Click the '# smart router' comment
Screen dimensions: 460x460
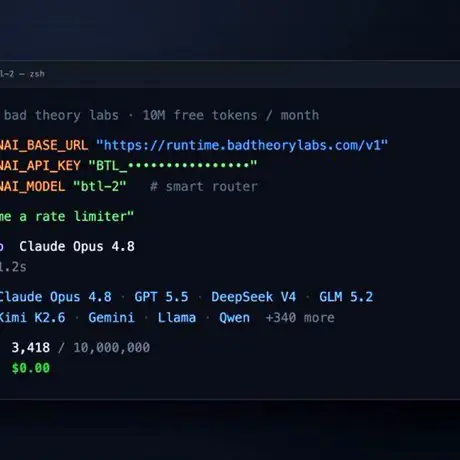[204, 187]
